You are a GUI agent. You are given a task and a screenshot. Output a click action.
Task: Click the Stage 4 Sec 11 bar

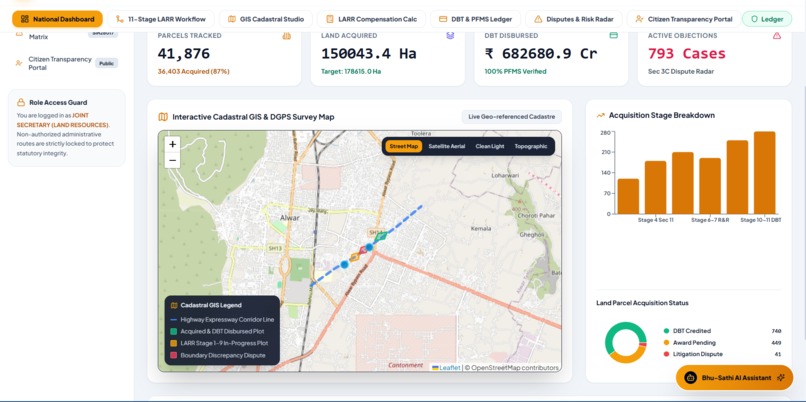(x=655, y=187)
